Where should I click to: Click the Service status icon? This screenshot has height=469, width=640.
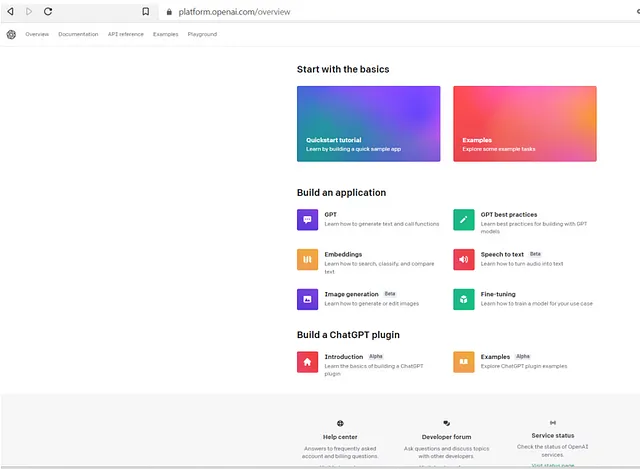click(x=553, y=422)
